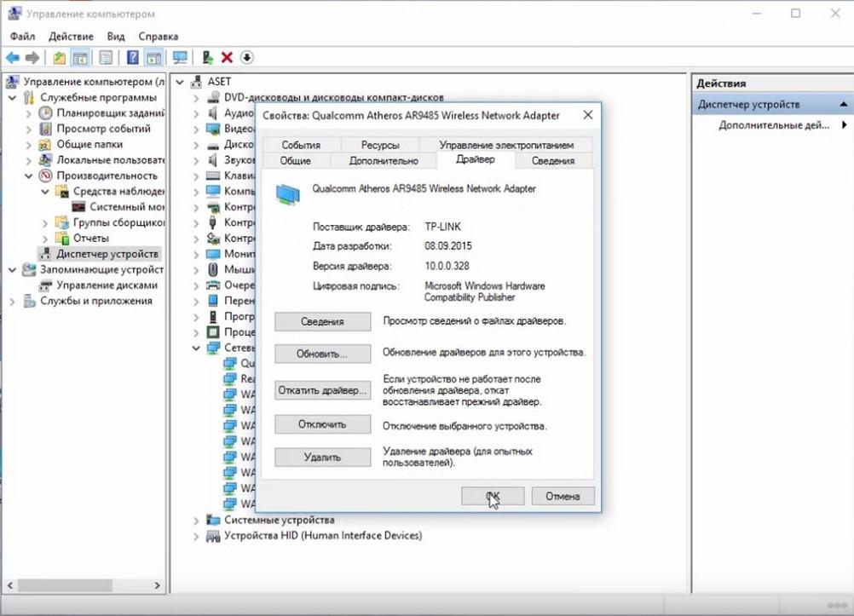Close the adapter properties dialog
The image size is (854, 616).
(x=588, y=115)
